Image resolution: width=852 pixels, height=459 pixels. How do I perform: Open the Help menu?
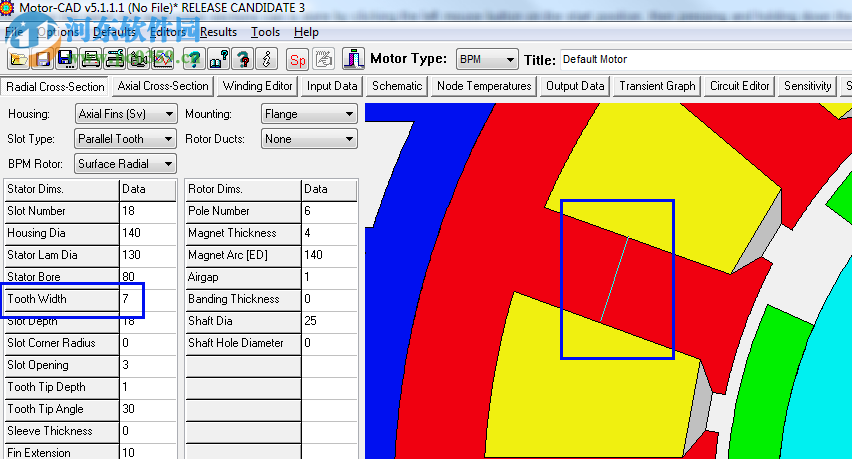click(x=306, y=32)
